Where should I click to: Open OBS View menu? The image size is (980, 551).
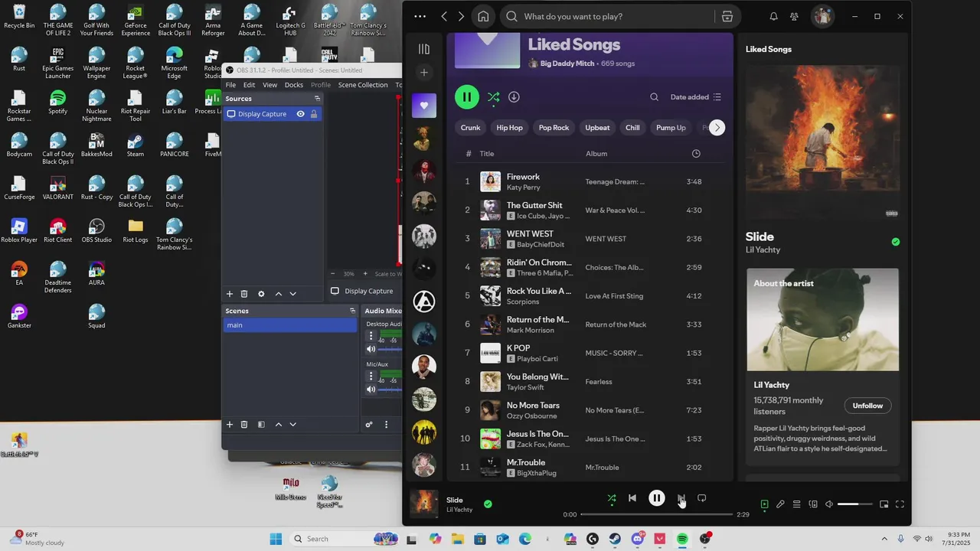(270, 85)
